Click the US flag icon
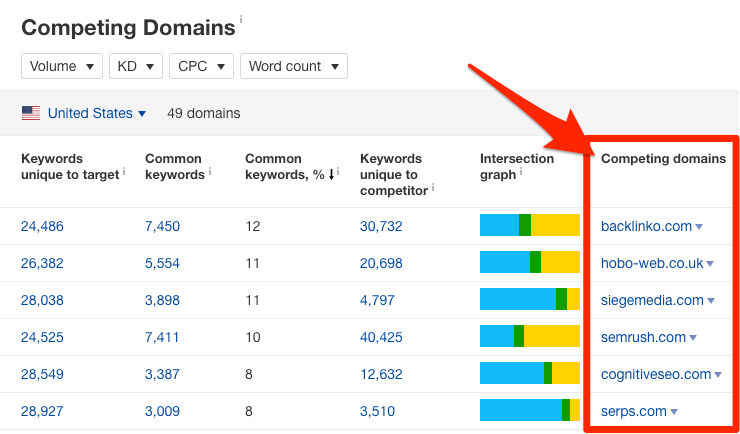740x434 pixels. [x=31, y=113]
